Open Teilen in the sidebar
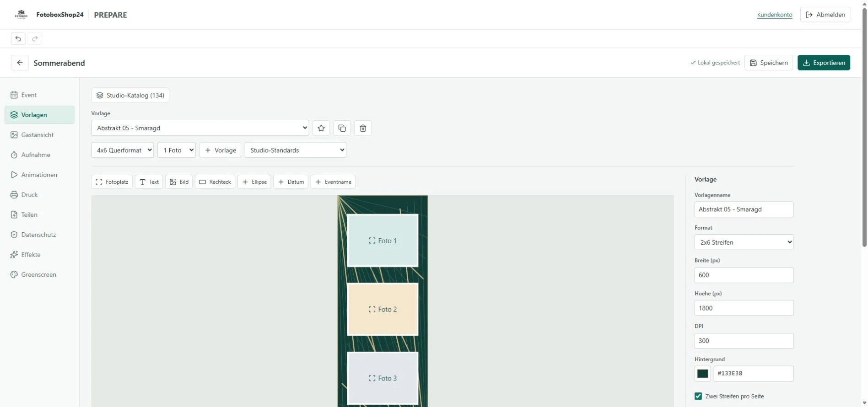868x407 pixels. (39, 214)
